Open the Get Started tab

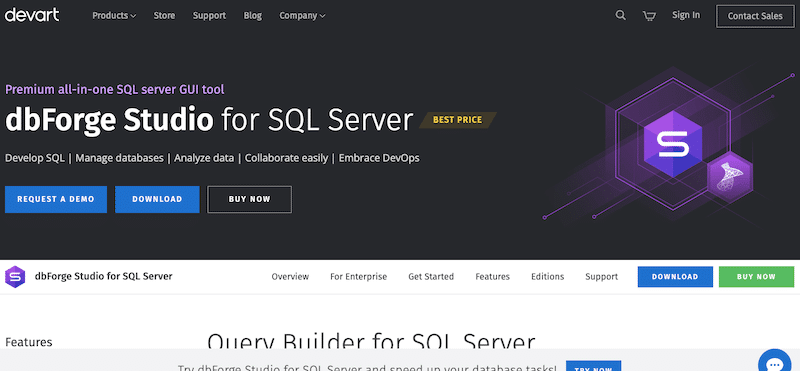(x=431, y=277)
